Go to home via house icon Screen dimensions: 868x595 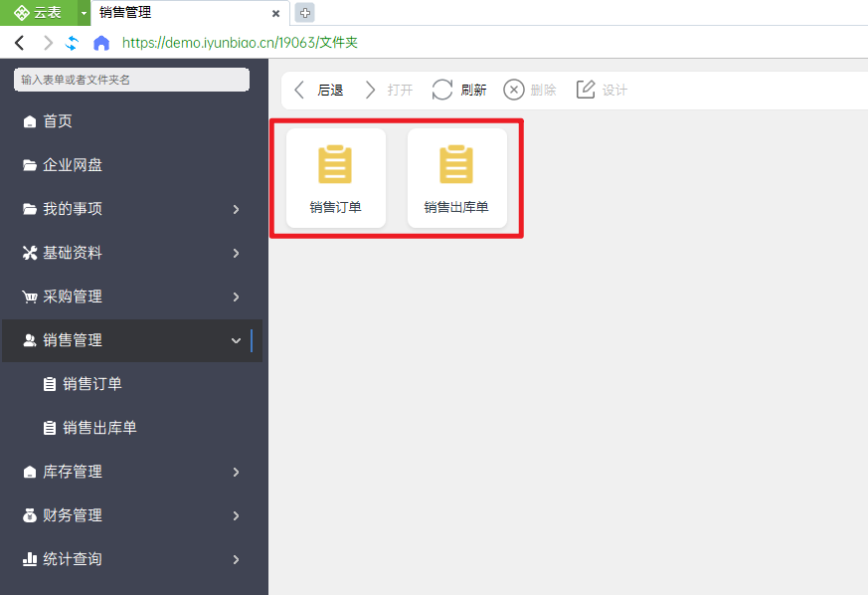click(x=101, y=43)
